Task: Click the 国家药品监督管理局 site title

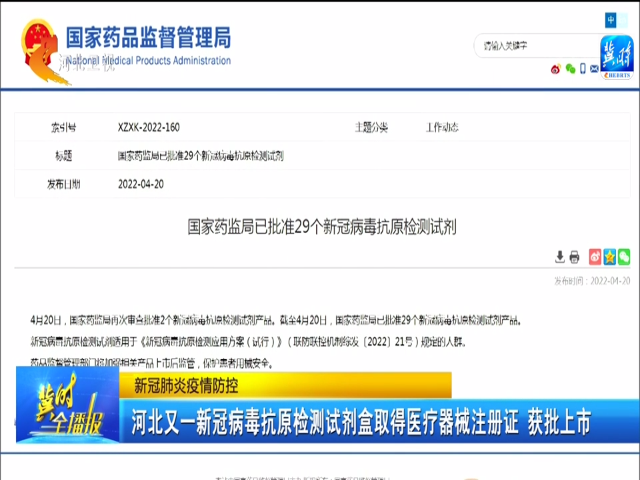Action: (149, 38)
